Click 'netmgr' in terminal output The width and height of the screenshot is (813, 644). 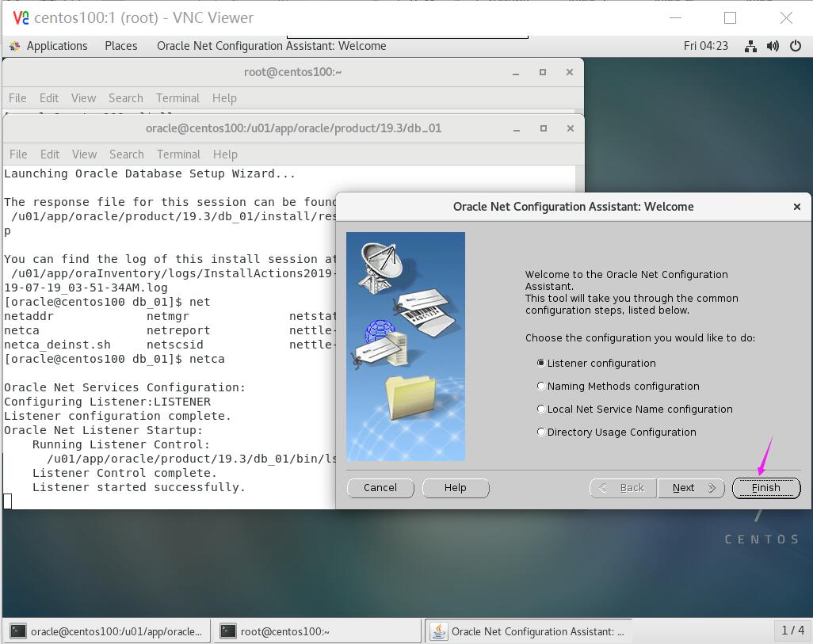[168, 316]
